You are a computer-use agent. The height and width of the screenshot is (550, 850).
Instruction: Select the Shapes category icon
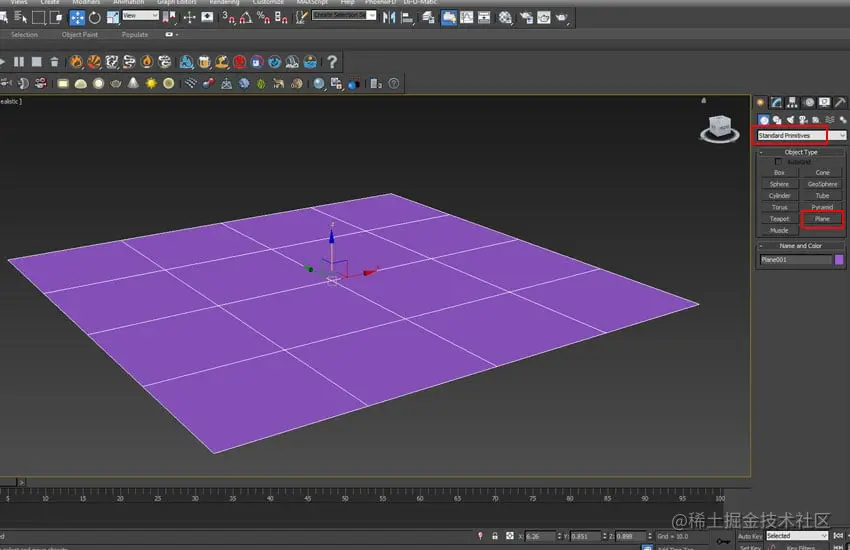[777, 120]
